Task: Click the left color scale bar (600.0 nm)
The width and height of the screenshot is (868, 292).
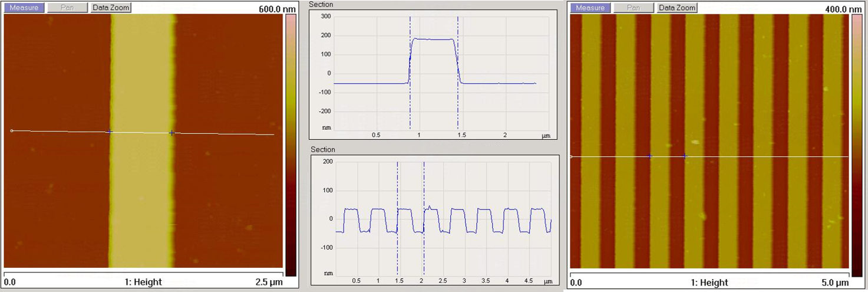Action: click(x=291, y=145)
